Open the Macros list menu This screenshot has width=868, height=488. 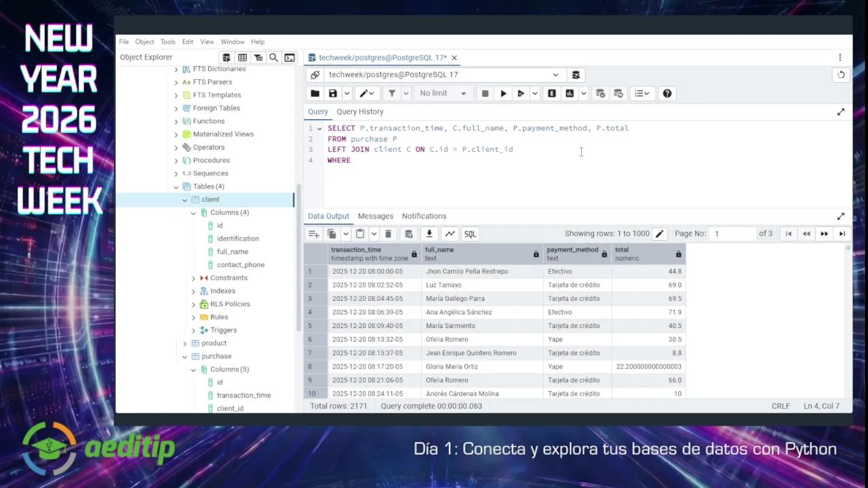coord(642,94)
